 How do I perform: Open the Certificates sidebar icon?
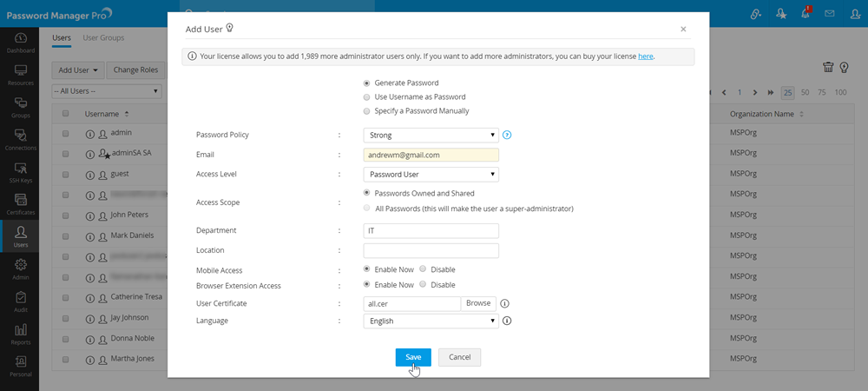(19, 204)
